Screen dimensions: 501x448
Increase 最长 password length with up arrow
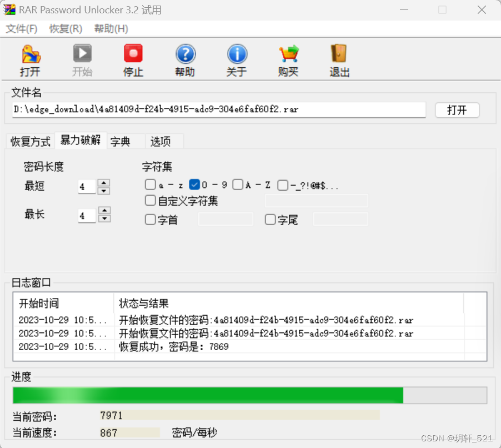coord(104,211)
